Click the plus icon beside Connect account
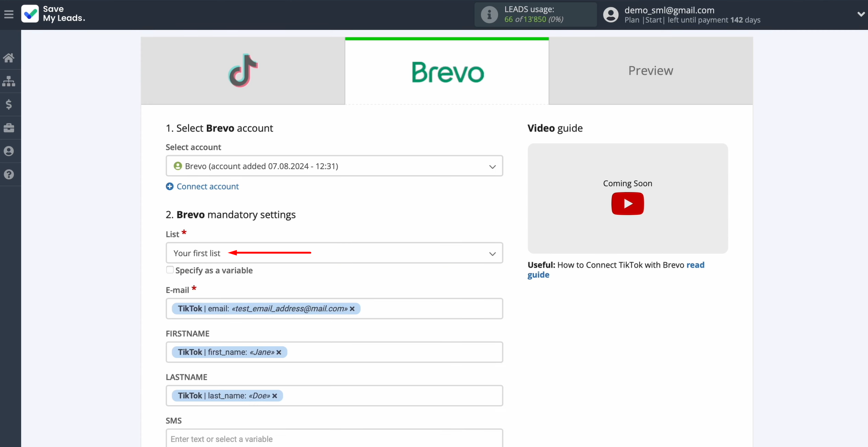 [x=170, y=186]
